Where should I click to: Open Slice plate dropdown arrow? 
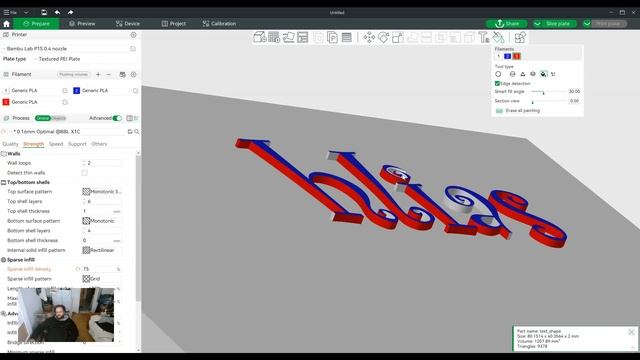[537, 24]
